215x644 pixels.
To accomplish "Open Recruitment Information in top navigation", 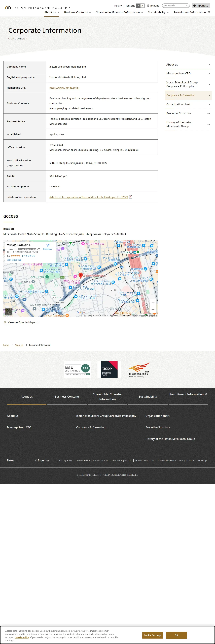I will (x=192, y=13).
